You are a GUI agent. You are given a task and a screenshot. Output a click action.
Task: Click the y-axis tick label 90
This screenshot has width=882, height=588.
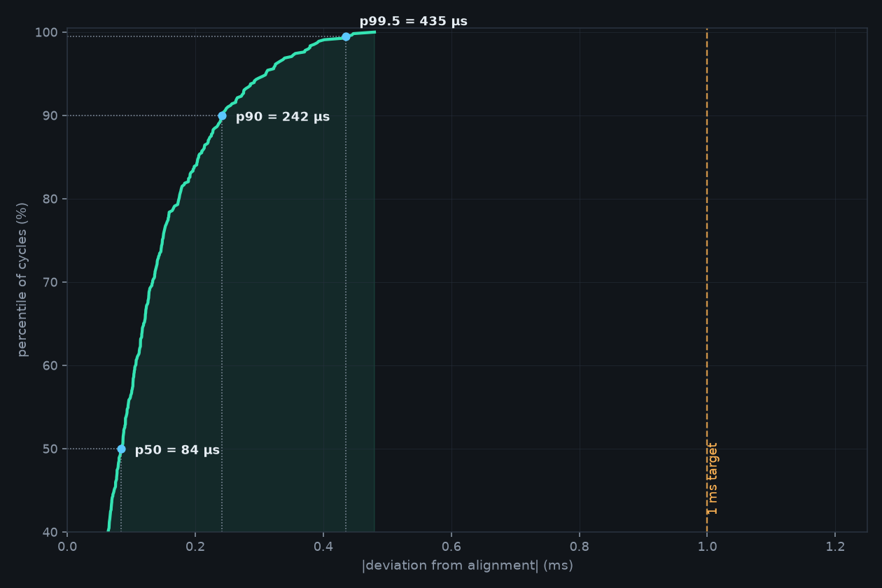point(50,115)
